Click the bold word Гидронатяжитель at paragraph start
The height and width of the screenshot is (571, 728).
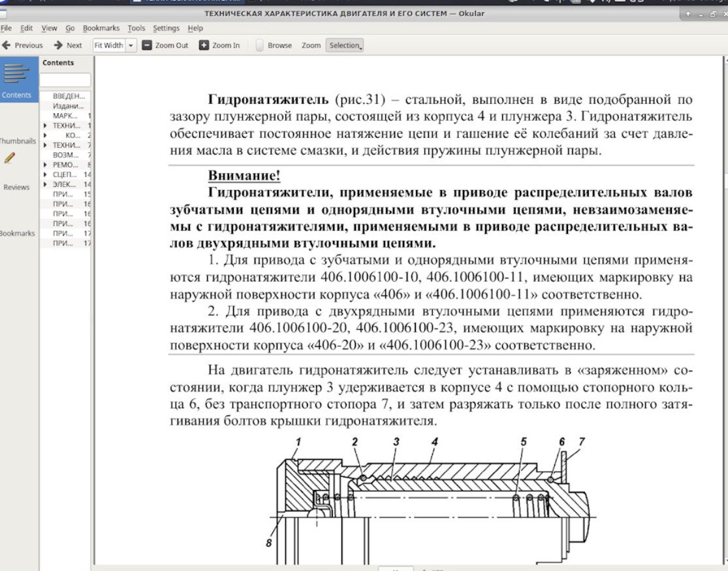pyautogui.click(x=268, y=99)
